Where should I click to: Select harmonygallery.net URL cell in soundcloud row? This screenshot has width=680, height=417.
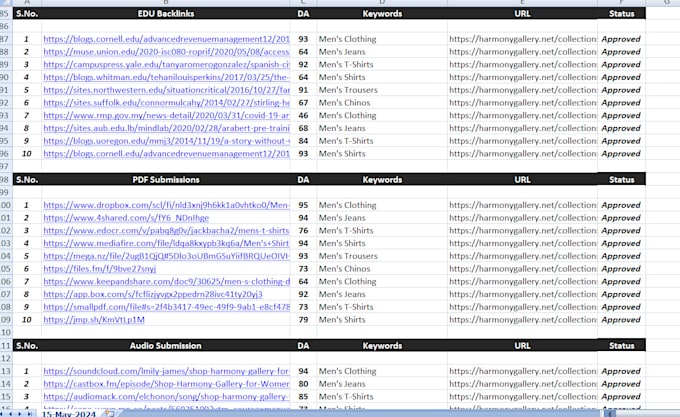point(522,371)
